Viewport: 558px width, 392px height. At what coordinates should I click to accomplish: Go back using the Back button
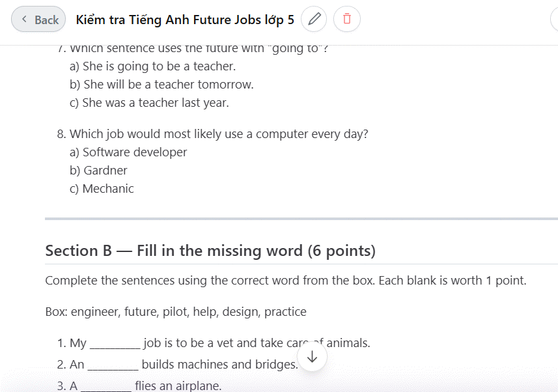click(38, 20)
